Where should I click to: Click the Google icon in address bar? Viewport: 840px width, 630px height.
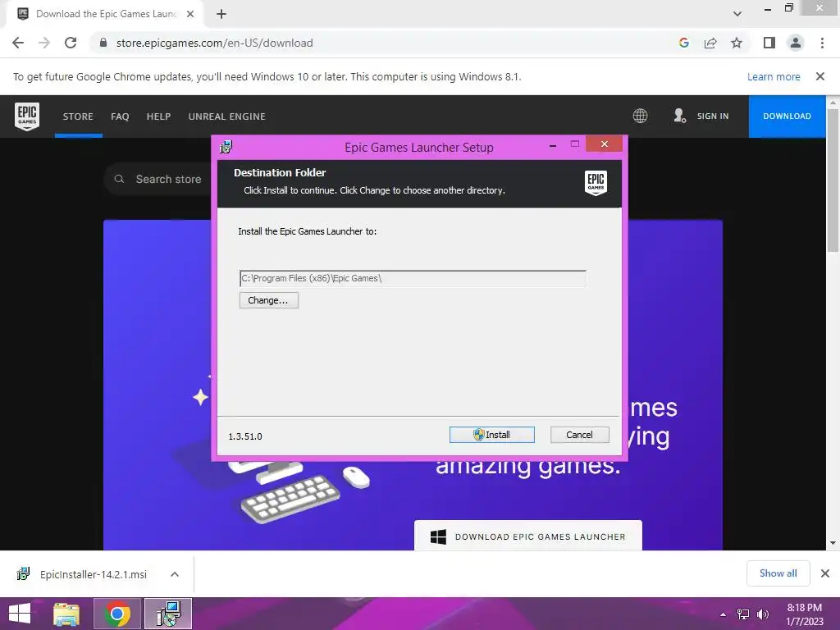[x=683, y=43]
